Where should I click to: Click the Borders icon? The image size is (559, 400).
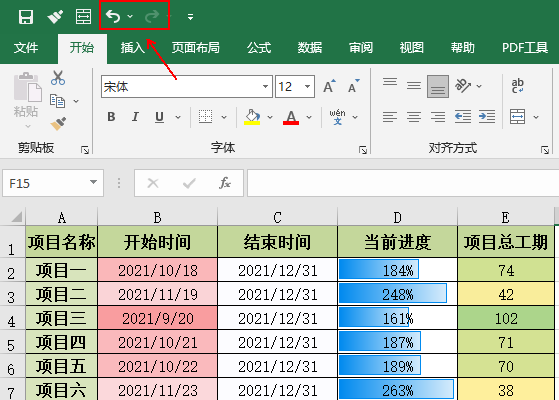(x=205, y=117)
